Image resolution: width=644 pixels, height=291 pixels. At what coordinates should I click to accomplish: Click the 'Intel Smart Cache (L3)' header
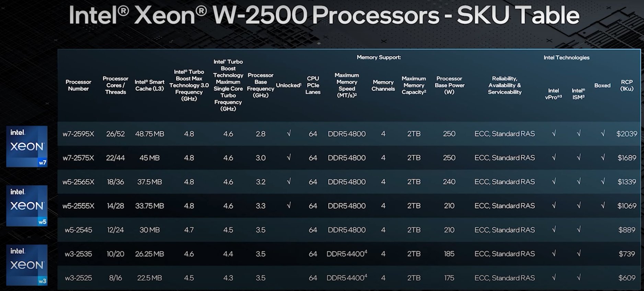click(149, 85)
